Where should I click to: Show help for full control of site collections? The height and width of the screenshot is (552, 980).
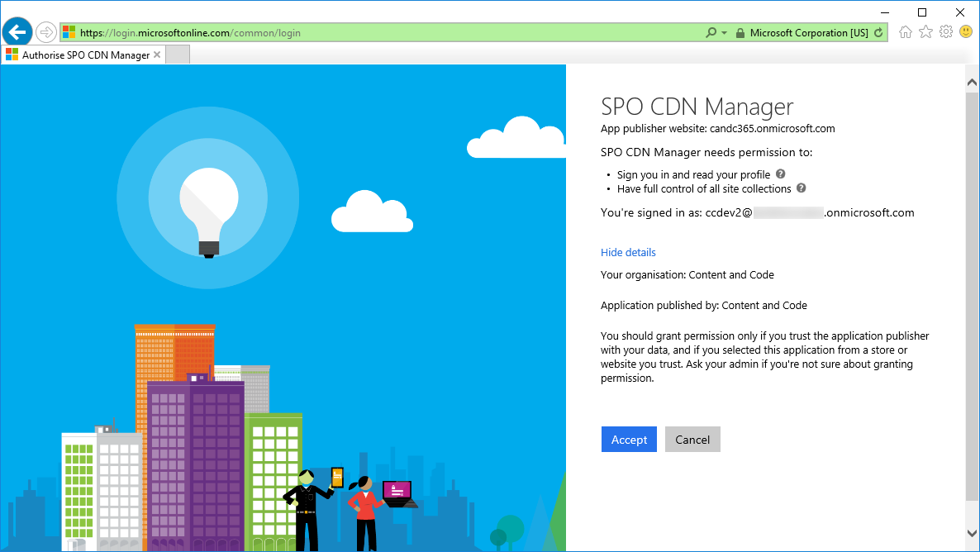802,188
